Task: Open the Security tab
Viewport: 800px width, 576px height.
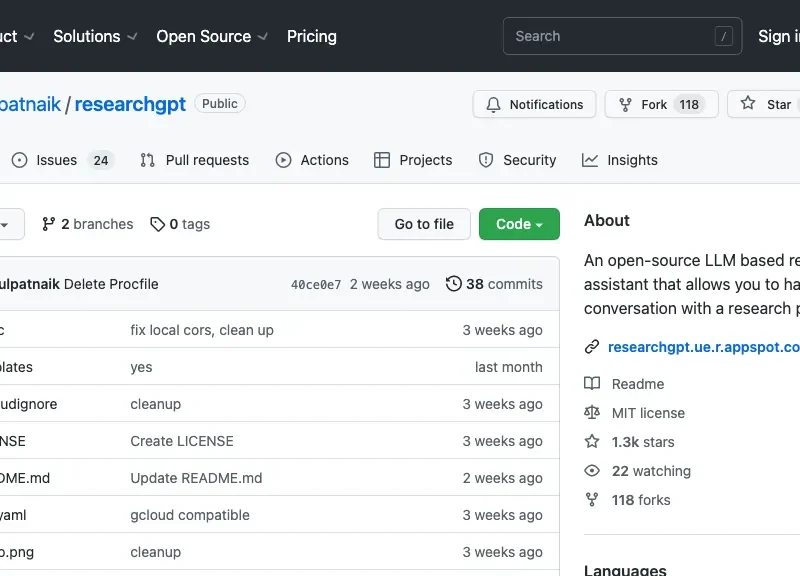Action: tap(517, 160)
